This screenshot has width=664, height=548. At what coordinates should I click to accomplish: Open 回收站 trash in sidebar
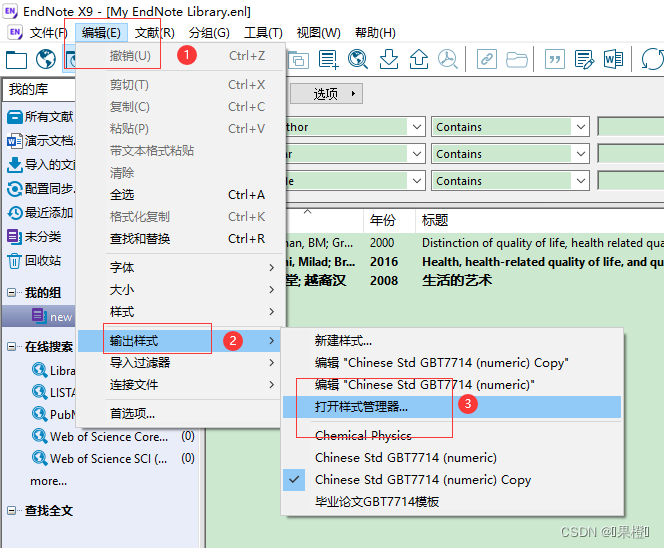pos(35,260)
